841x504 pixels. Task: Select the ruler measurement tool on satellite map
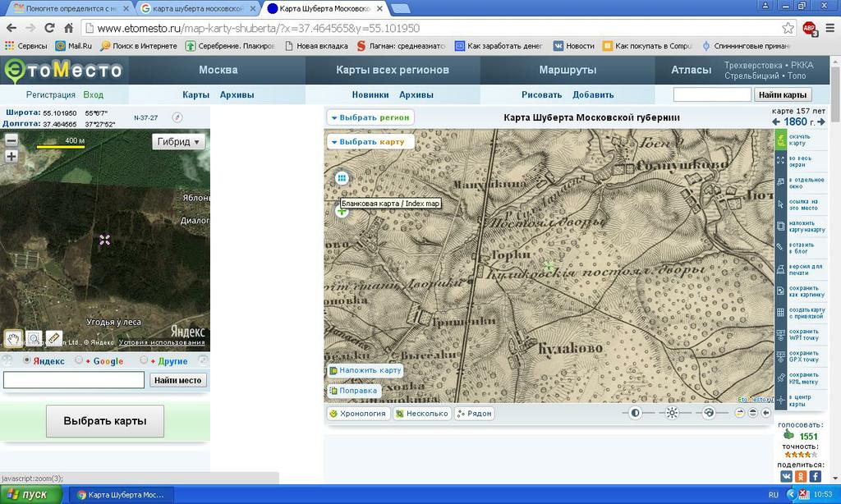click(x=54, y=337)
